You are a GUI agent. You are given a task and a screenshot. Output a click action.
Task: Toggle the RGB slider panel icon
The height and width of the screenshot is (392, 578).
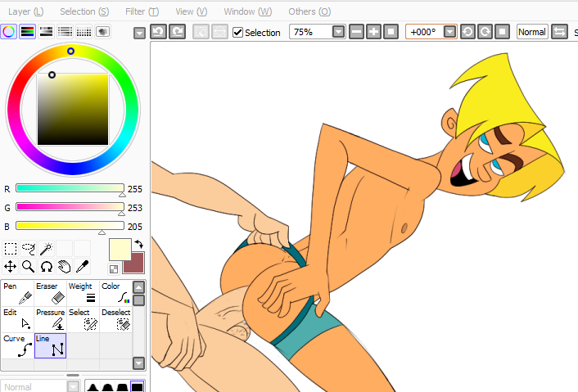(x=27, y=32)
